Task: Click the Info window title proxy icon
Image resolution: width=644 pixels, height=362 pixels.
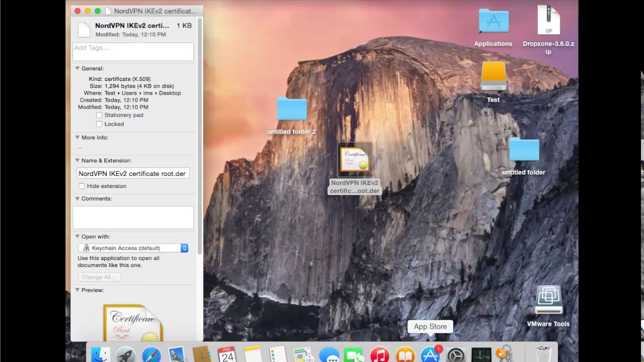Action: coord(108,11)
